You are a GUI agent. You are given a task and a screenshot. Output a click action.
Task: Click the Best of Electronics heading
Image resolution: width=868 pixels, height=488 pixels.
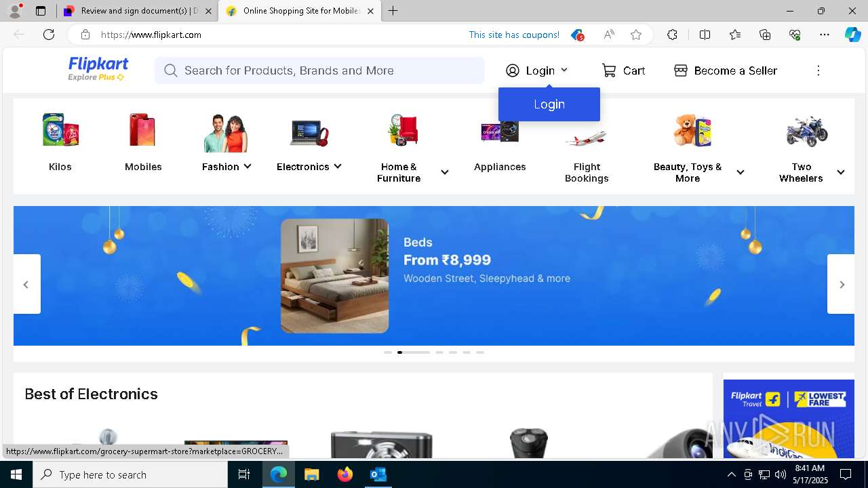(92, 394)
